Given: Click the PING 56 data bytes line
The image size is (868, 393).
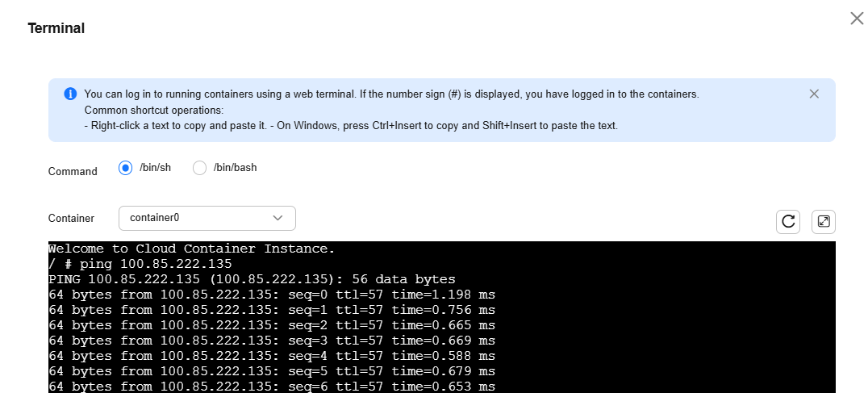Looking at the screenshot, I should [252, 279].
